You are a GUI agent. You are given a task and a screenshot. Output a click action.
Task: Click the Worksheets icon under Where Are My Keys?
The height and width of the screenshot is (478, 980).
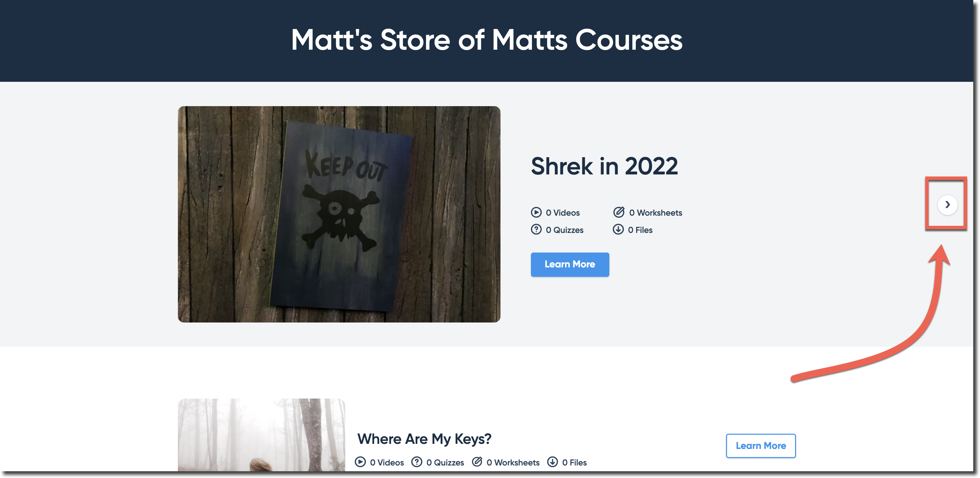click(x=477, y=461)
